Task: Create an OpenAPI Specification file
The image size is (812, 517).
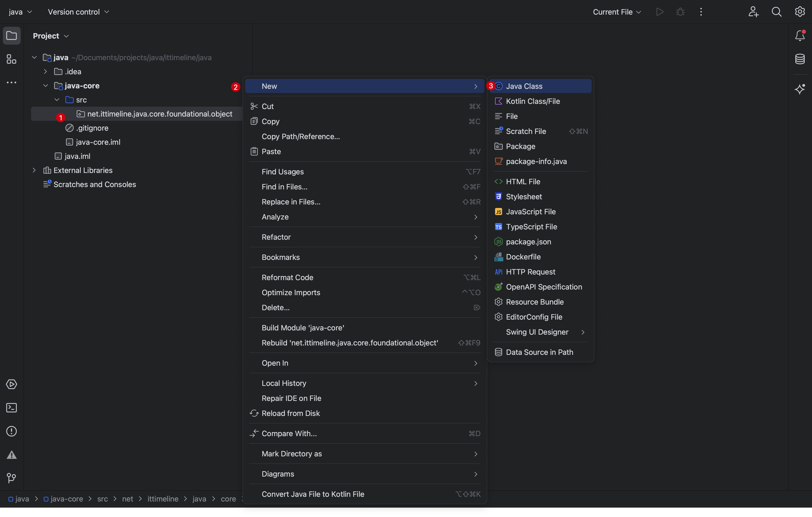Action: (x=541, y=287)
